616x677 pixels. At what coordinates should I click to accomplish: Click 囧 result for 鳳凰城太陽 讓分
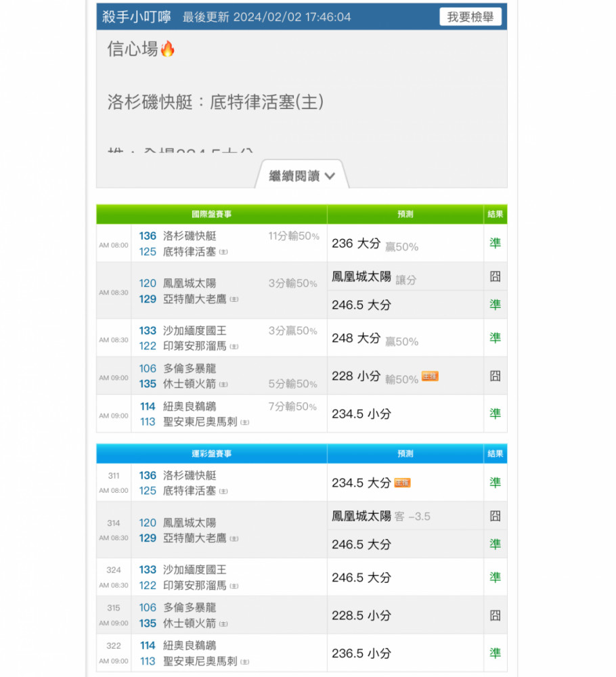tap(495, 276)
